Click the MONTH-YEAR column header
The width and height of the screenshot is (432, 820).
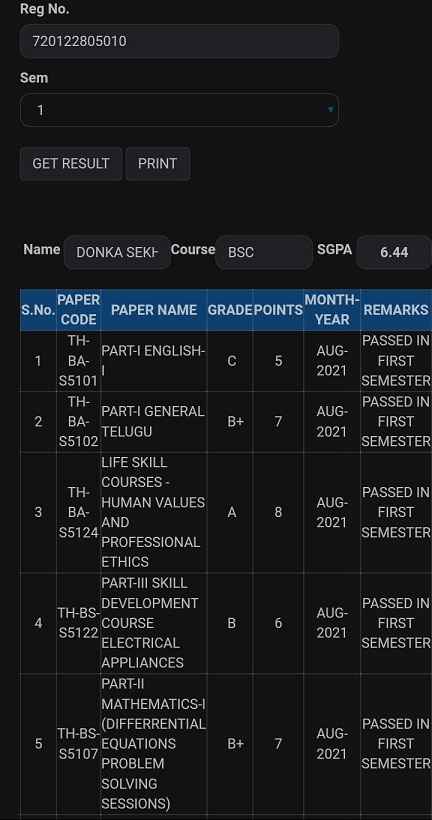[x=332, y=310]
